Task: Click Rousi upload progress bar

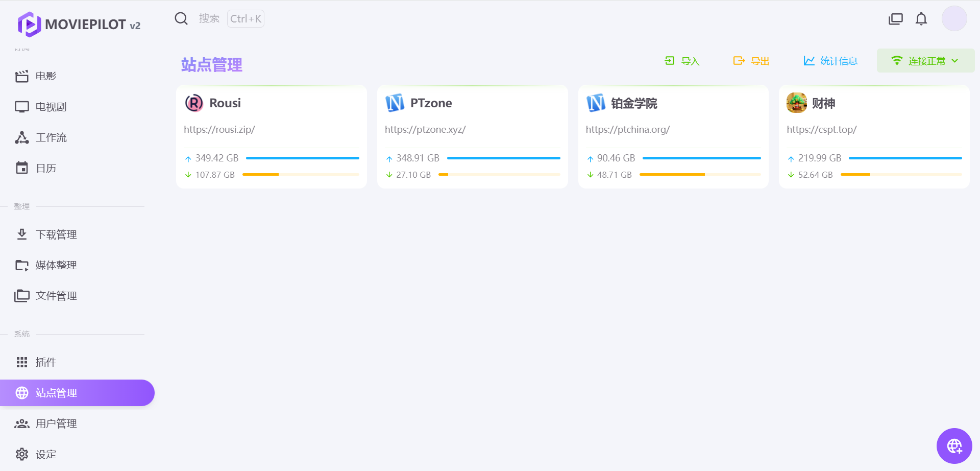Action: [x=302, y=158]
